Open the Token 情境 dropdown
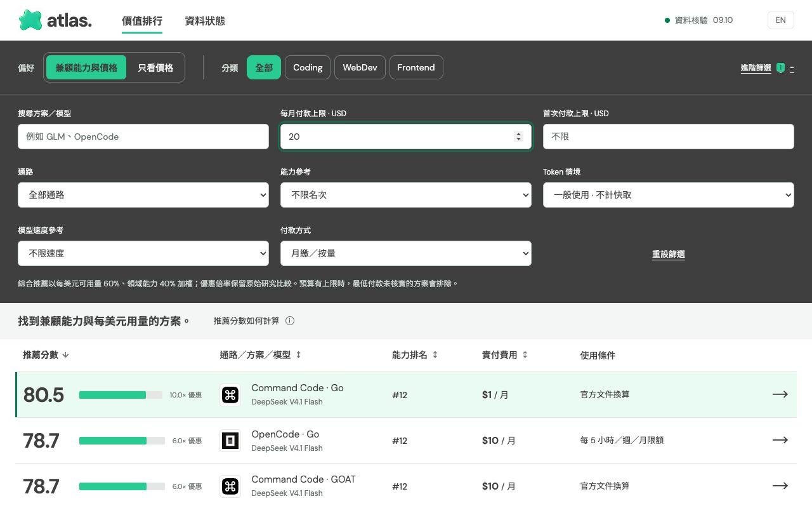Image resolution: width=812 pixels, height=508 pixels. pyautogui.click(x=669, y=195)
